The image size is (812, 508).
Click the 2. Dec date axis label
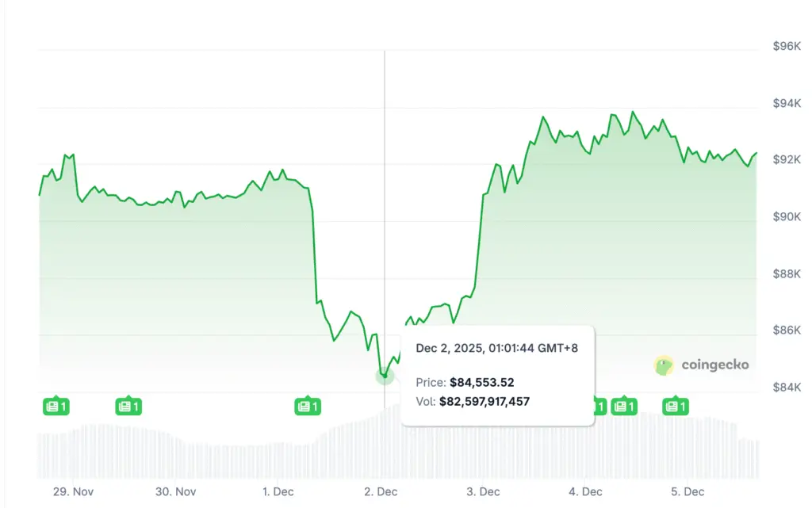[381, 491]
